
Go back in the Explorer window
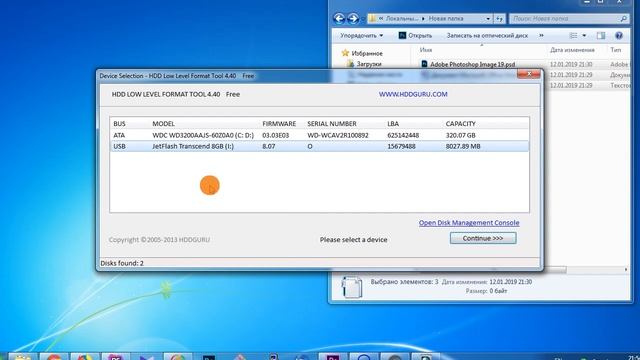click(339, 18)
